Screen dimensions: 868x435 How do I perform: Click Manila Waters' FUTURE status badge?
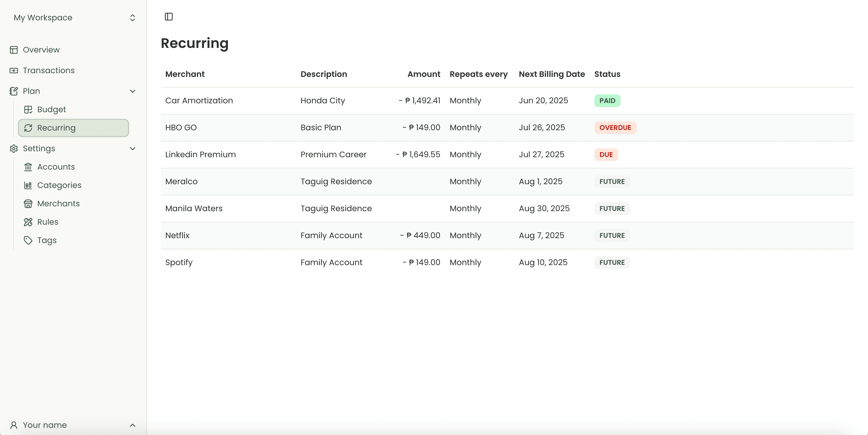pos(612,209)
